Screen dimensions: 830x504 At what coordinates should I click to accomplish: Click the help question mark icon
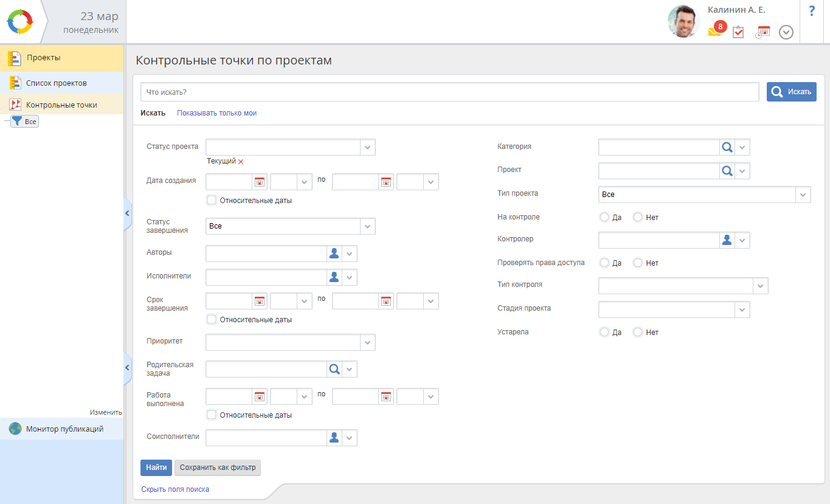[x=812, y=12]
